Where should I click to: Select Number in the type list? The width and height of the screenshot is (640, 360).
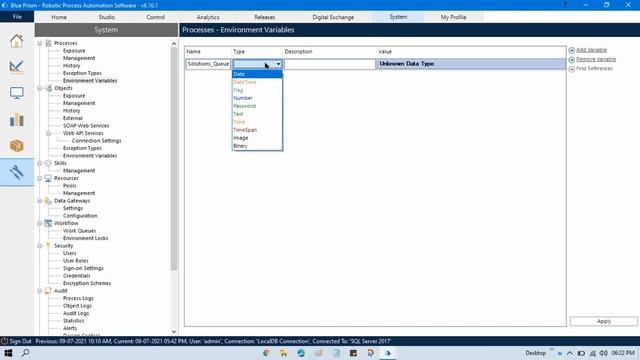click(x=257, y=98)
